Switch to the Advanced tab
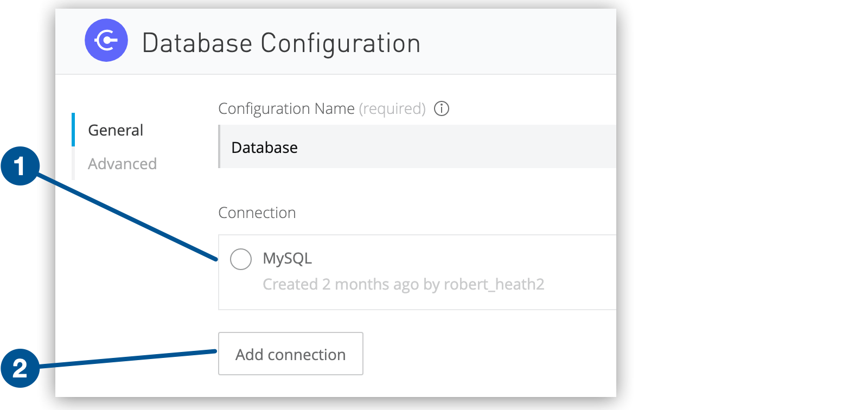The image size is (868, 410). tap(122, 164)
